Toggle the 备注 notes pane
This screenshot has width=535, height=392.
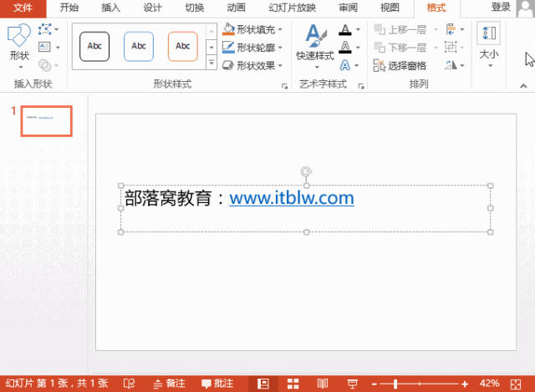(169, 384)
